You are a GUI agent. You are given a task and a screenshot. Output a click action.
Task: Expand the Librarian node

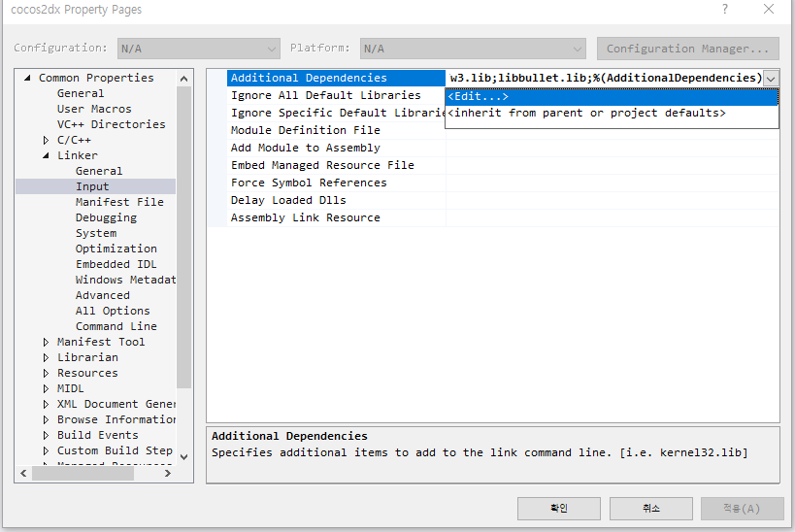47,357
